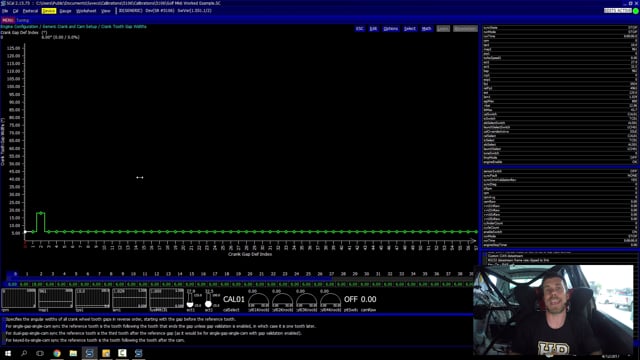Image resolution: width=640 pixels, height=360 pixels.
Task: Select index 0 cell in the table header
Action: click(16, 274)
